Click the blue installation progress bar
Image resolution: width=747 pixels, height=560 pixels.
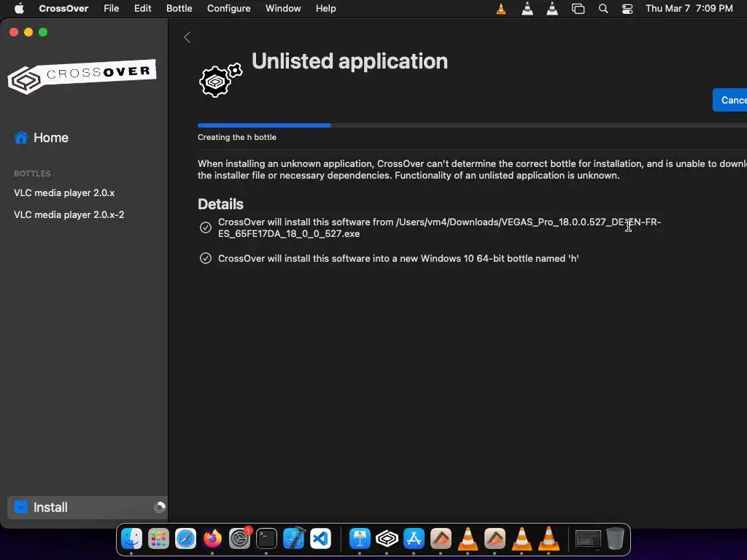pyautogui.click(x=264, y=125)
